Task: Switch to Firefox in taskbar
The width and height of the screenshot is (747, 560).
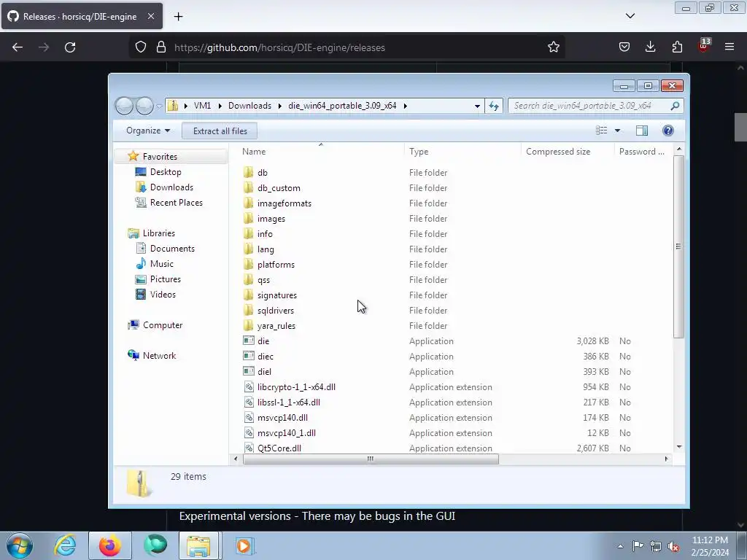Action: [109, 545]
